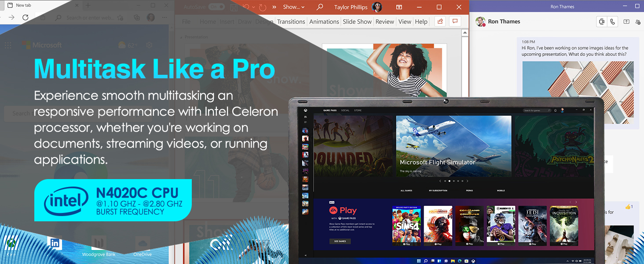The image size is (644, 264).
Task: Open the Psychonauts 2 banner in Xbox app
Action: click(x=553, y=146)
